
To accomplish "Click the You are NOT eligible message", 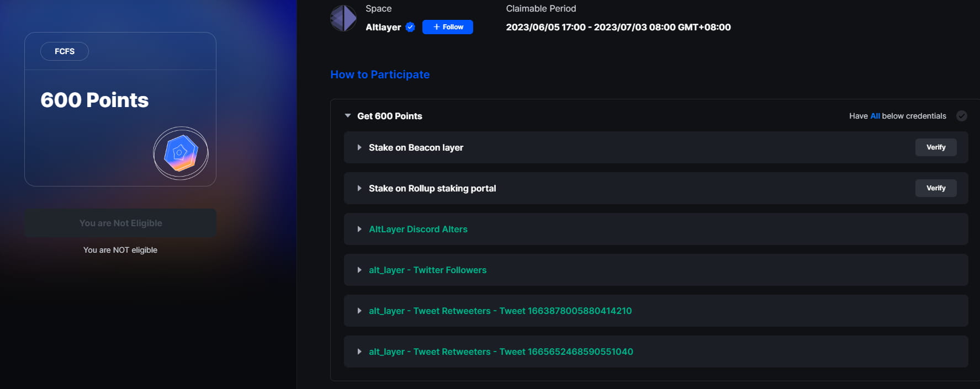I will pyautogui.click(x=120, y=250).
